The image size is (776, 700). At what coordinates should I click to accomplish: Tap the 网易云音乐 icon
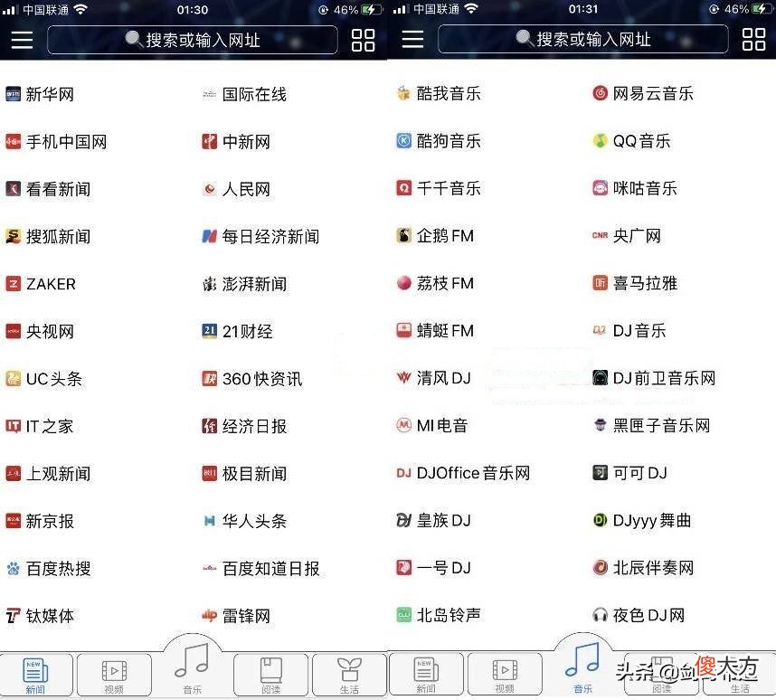click(x=600, y=93)
